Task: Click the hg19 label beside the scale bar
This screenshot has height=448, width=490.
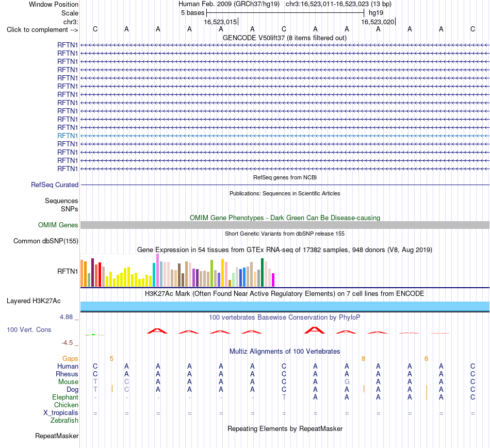Action: pos(376,13)
